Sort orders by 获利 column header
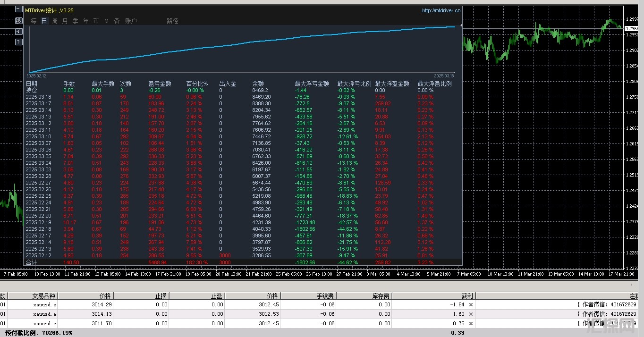 point(467,296)
